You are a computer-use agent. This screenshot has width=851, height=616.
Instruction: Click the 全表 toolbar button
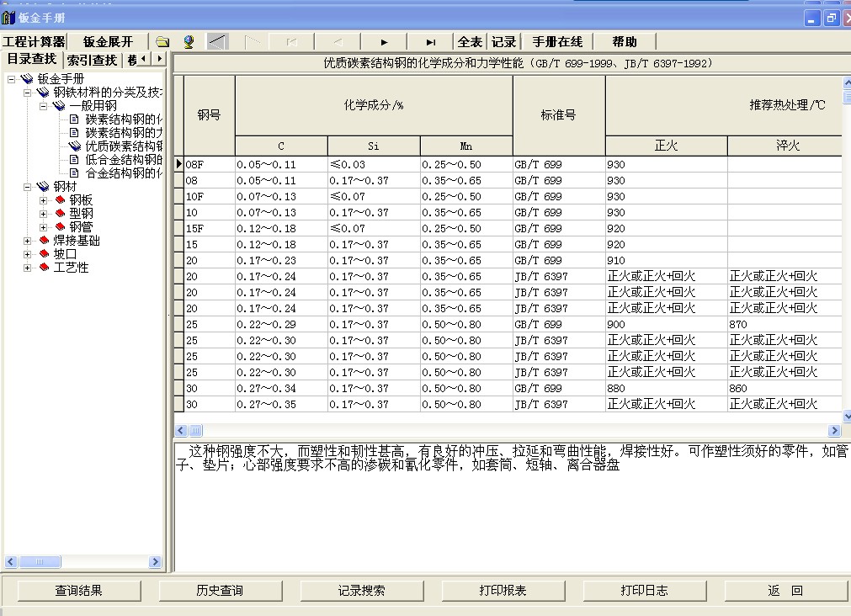[470, 42]
